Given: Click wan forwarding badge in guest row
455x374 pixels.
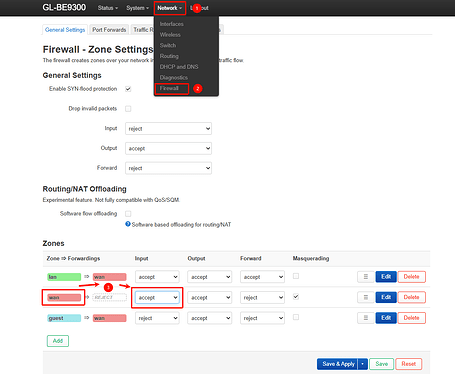Looking at the screenshot, I should pos(110,318).
